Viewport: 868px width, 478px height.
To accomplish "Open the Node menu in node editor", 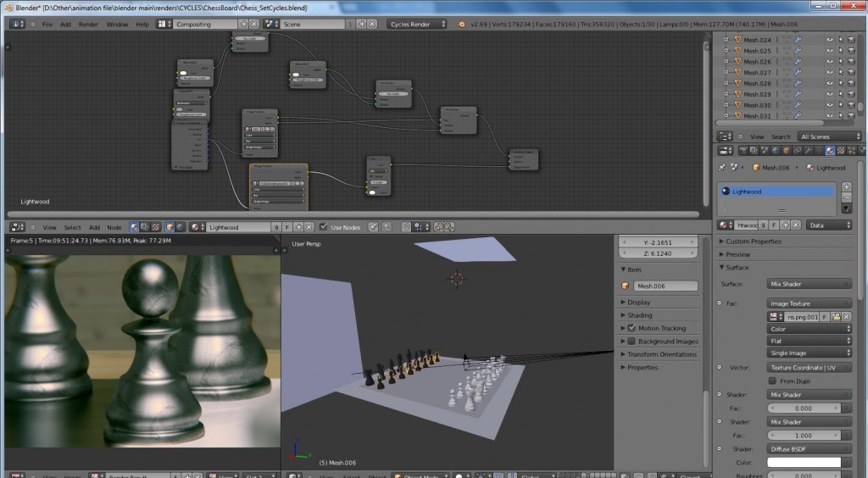I will 114,227.
